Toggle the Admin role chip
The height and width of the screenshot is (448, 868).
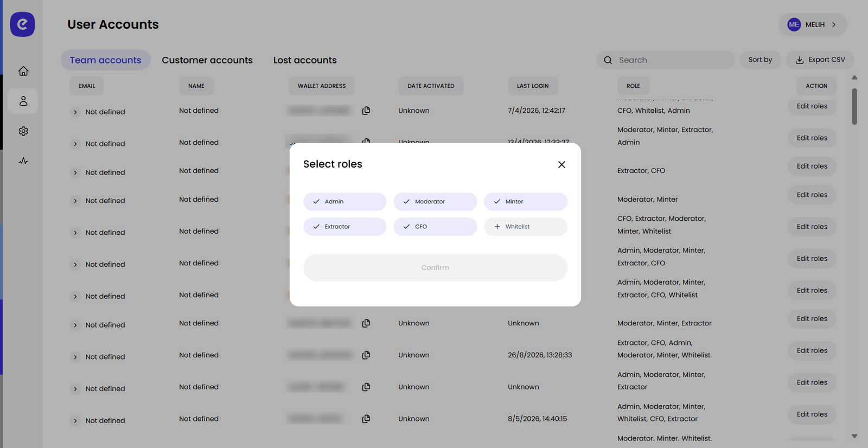345,202
